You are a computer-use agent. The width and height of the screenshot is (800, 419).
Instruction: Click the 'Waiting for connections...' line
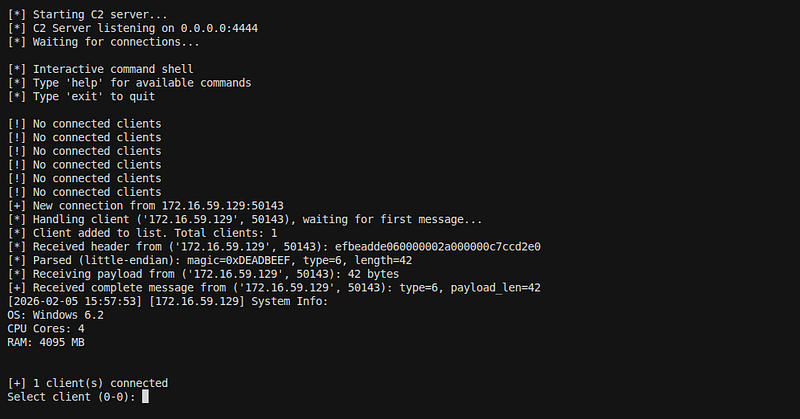point(103,42)
